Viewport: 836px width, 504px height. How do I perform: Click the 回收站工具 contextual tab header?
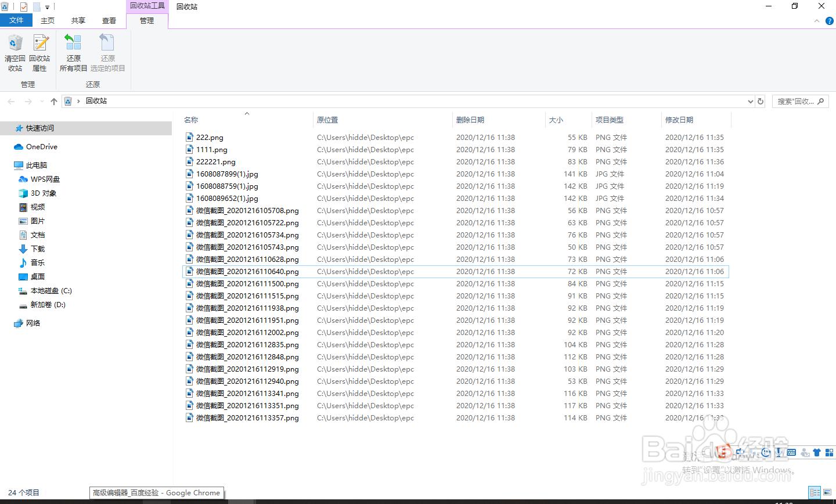147,6
